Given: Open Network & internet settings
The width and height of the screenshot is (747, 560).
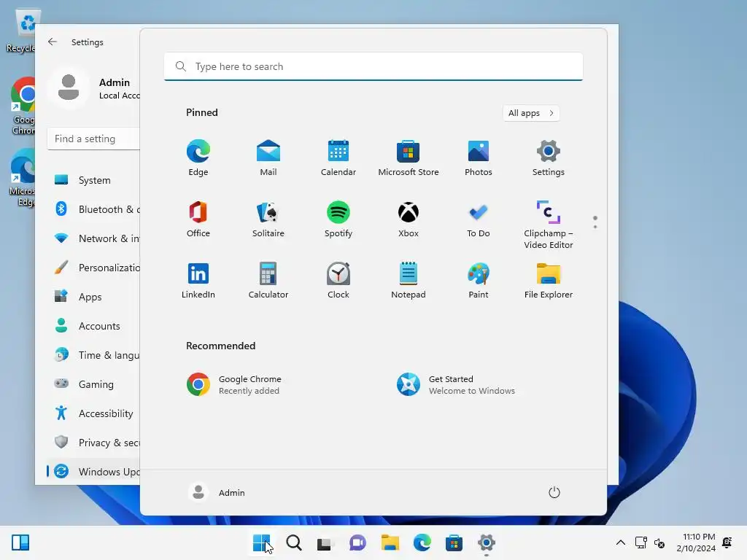Looking at the screenshot, I should (94, 238).
